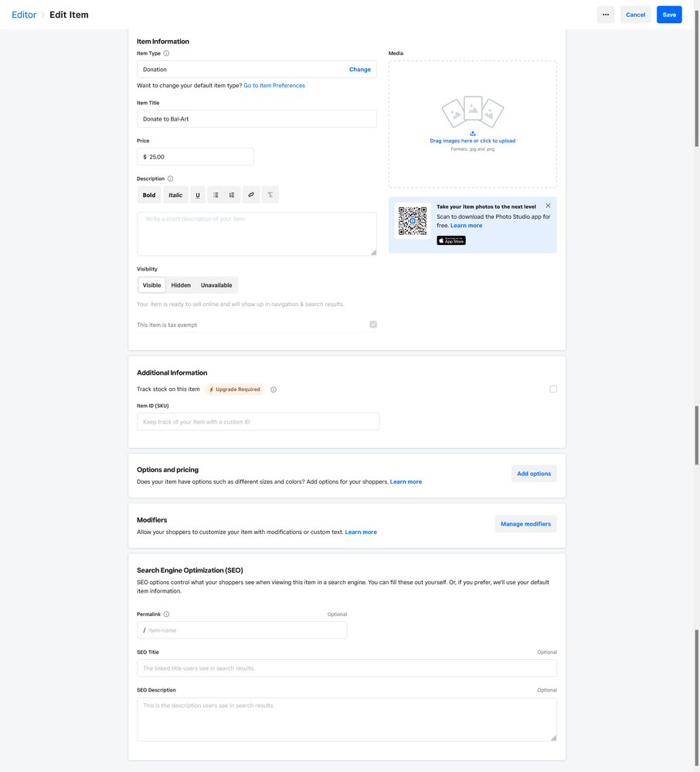The height and width of the screenshot is (772, 700).
Task: Open the three-dots more options menu
Action: coord(606,15)
